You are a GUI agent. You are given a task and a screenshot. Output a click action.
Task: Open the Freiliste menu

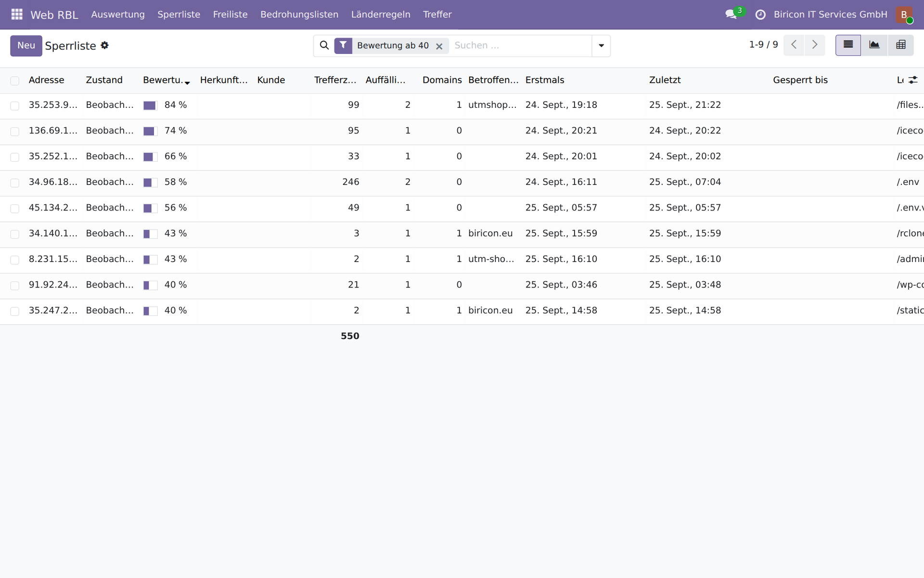(x=230, y=14)
